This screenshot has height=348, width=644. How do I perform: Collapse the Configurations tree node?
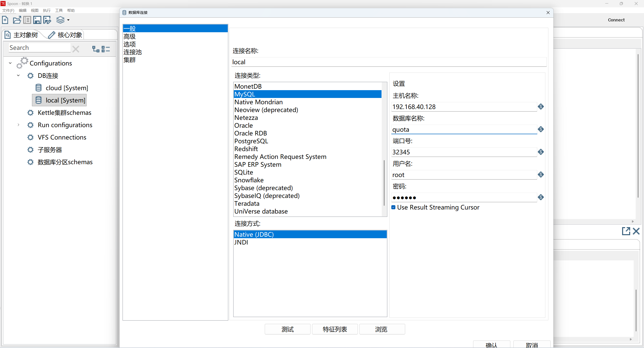(x=10, y=63)
